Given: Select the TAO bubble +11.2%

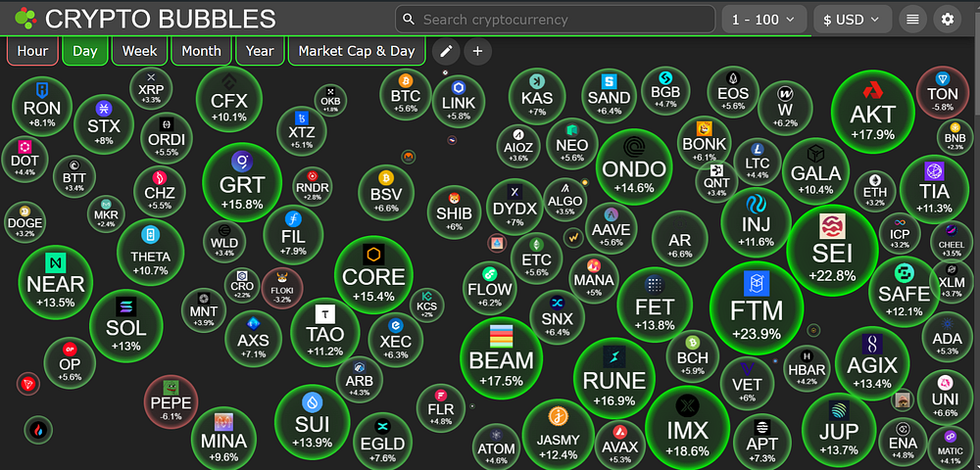Looking at the screenshot, I should pos(325,332).
